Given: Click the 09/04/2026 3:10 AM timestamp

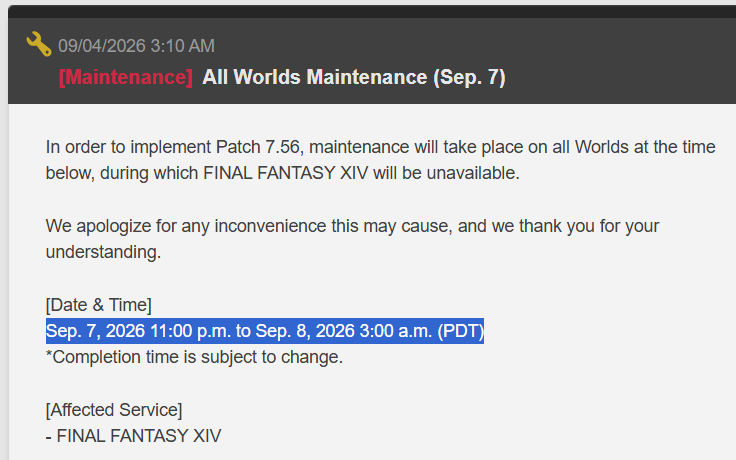Looking at the screenshot, I should [136, 46].
